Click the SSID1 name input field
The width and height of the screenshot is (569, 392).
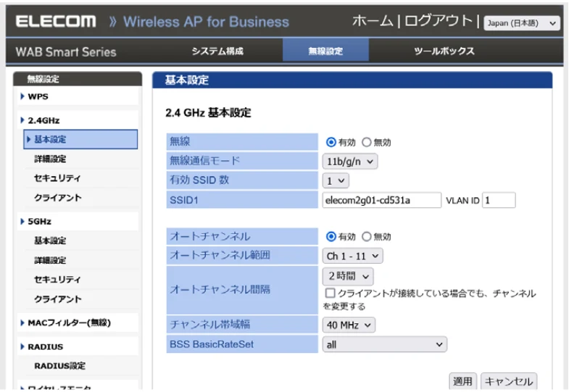[382, 200]
